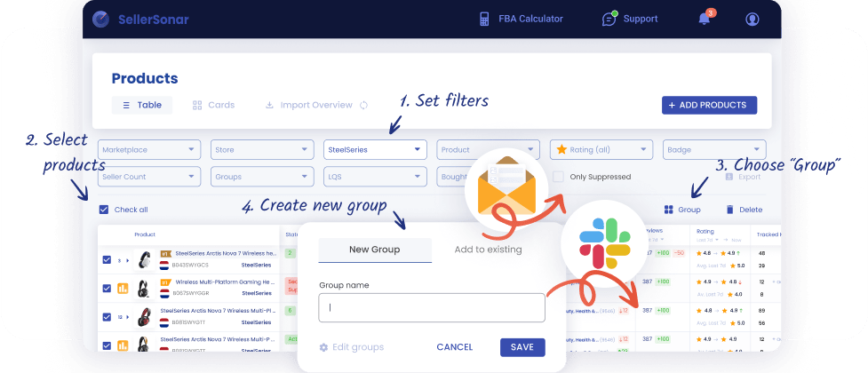Click the Group icon
Image resolution: width=868 pixels, height=373 pixels.
coord(668,210)
